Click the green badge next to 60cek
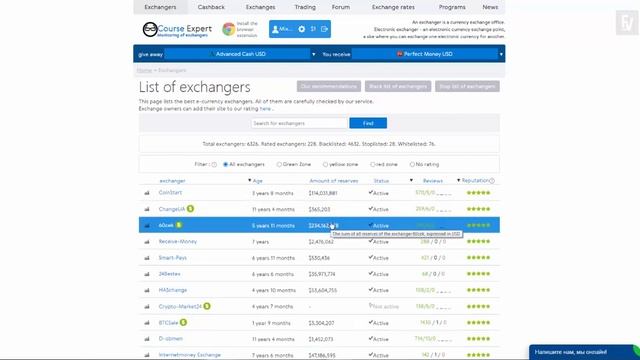The height and width of the screenshot is (360, 640). point(179,225)
